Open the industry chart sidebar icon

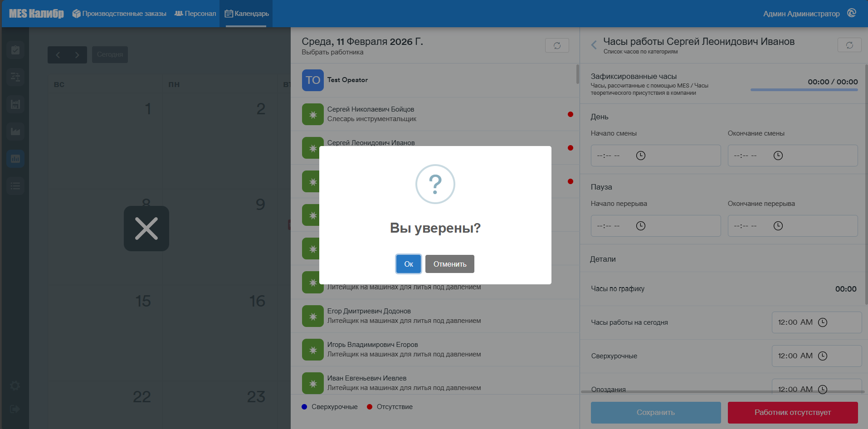(15, 104)
